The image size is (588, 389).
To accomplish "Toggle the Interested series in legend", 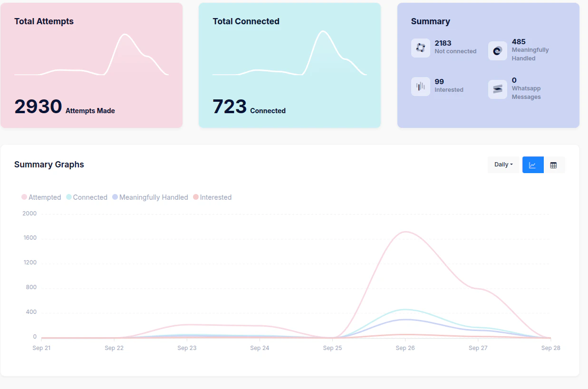I will point(212,197).
